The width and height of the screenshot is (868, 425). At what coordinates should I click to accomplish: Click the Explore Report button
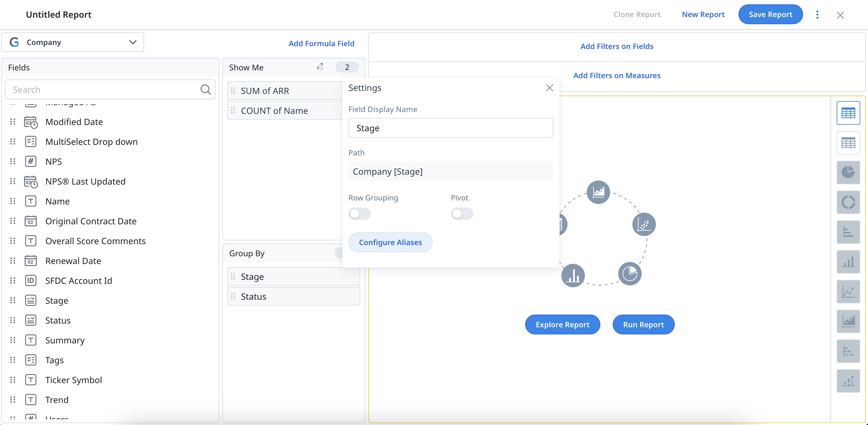(x=562, y=325)
